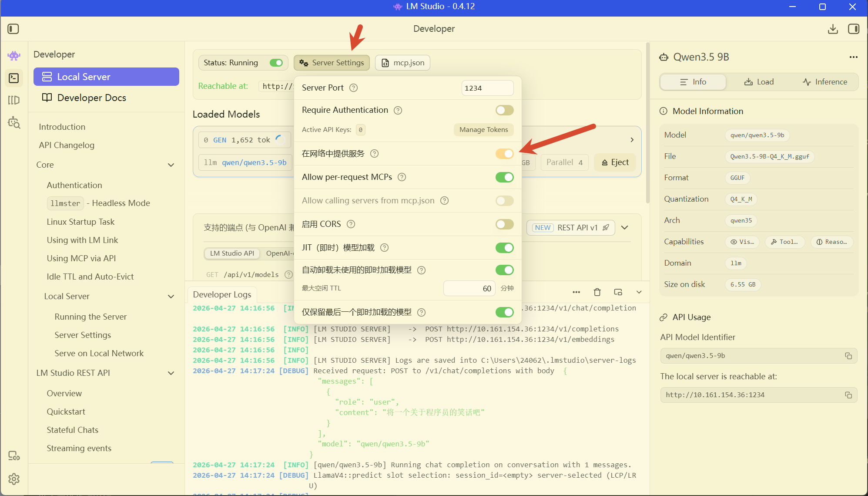868x496 pixels.
Task: Show help for 启用 CORS
Action: (x=351, y=224)
